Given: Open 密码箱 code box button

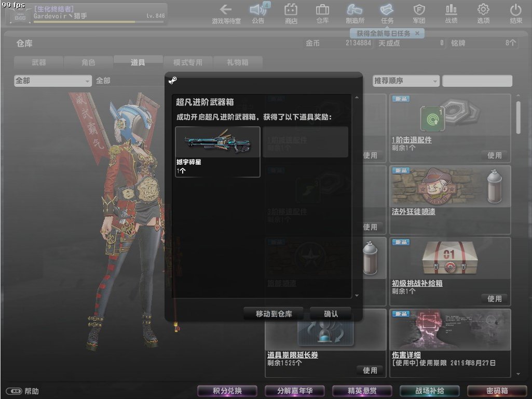Looking at the screenshot, I should [497, 391].
